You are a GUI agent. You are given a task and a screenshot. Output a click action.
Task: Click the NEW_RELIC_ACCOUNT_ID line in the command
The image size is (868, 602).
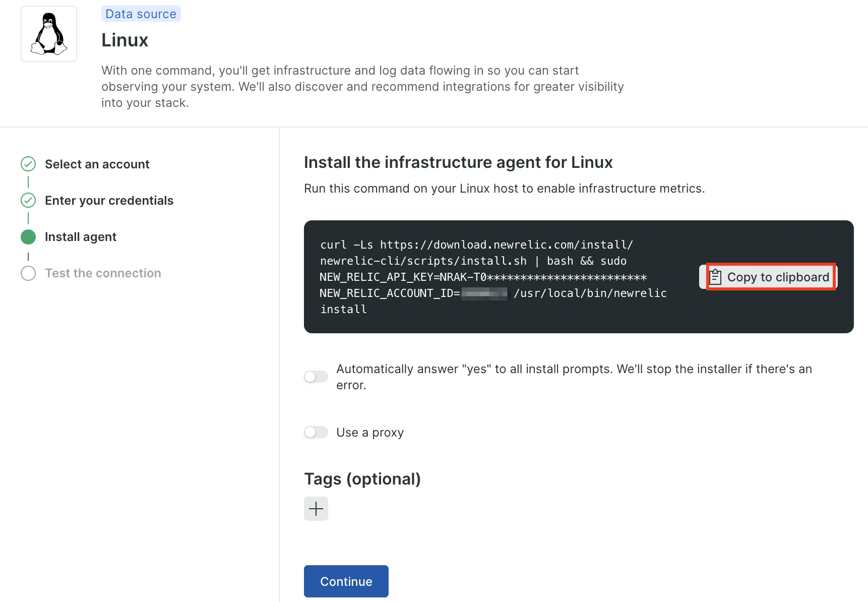pos(493,293)
